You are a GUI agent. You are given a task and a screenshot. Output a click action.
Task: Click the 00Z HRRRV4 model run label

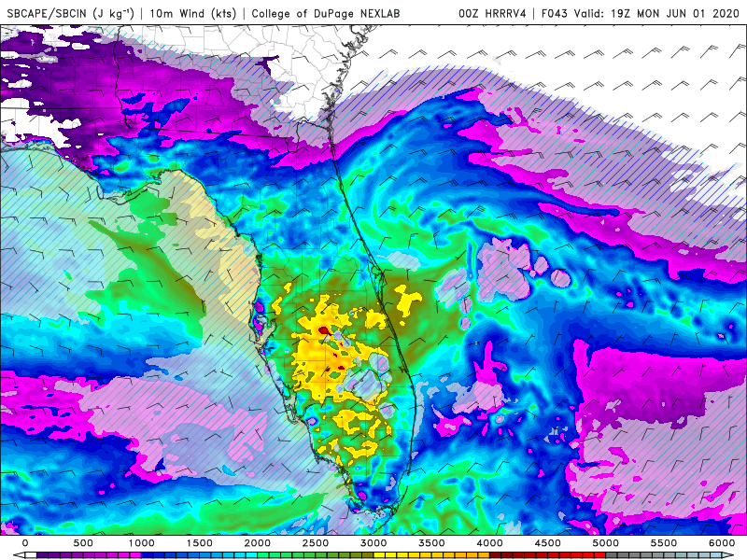(492, 13)
